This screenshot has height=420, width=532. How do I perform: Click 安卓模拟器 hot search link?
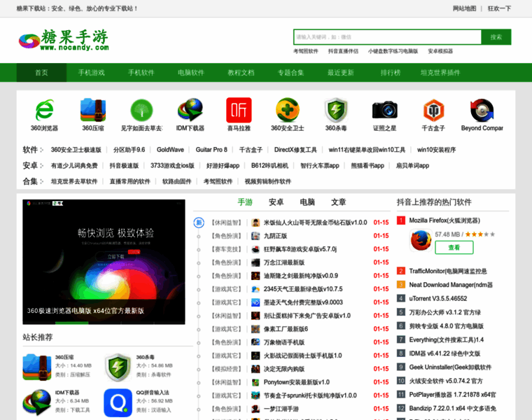[x=440, y=51]
